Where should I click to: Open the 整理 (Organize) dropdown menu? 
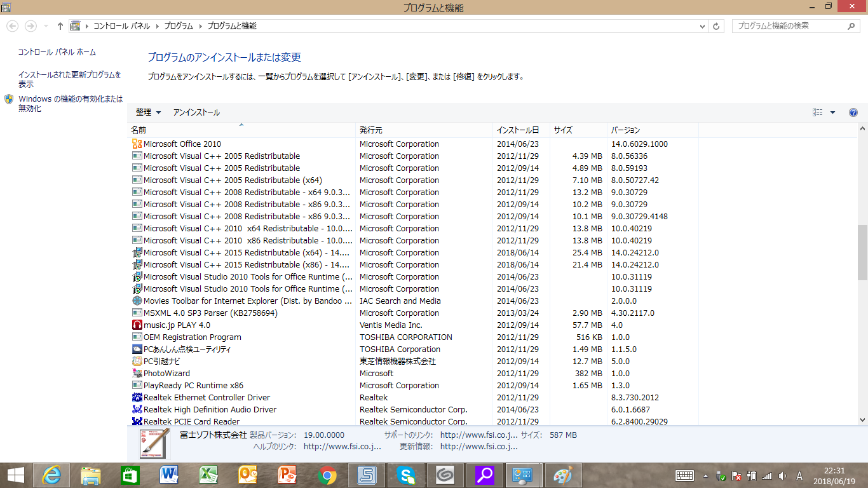[x=149, y=112]
